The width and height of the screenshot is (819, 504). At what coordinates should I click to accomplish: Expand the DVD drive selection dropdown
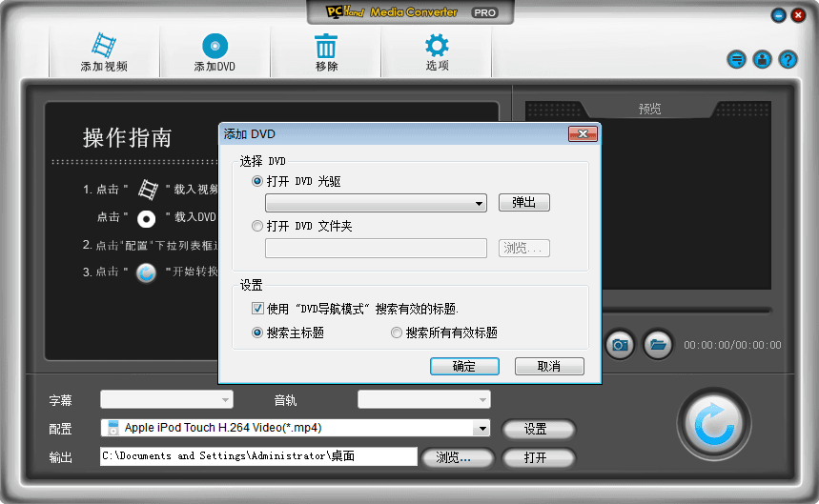click(479, 204)
